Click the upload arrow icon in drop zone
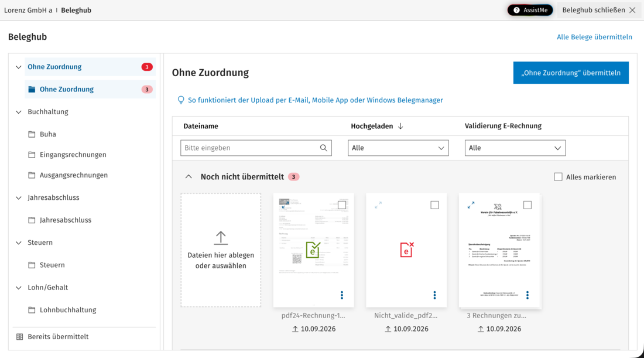The image size is (644, 358). point(221,237)
